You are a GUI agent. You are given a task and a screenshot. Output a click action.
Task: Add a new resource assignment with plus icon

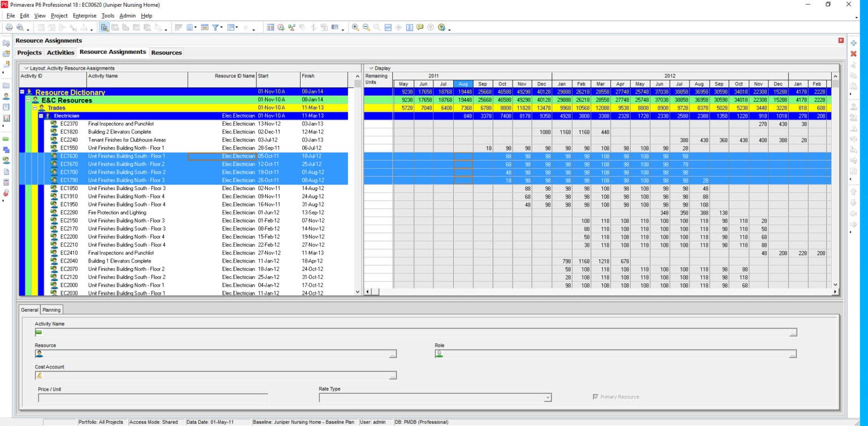pos(853,42)
